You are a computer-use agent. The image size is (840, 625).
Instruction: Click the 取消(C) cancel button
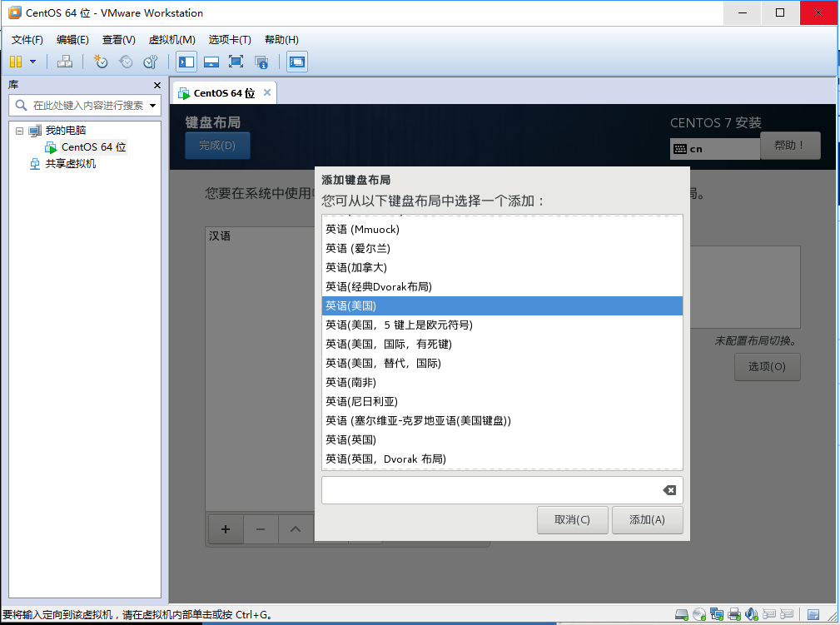(572, 520)
